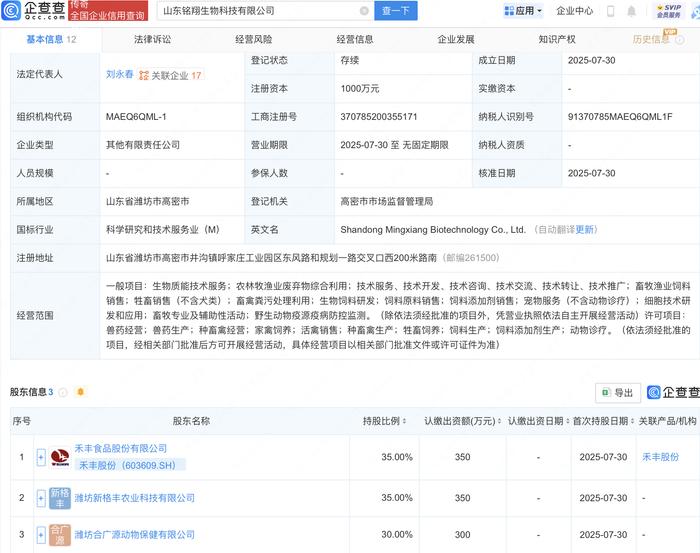
Task: Go to 企业中心
Action: point(575,11)
